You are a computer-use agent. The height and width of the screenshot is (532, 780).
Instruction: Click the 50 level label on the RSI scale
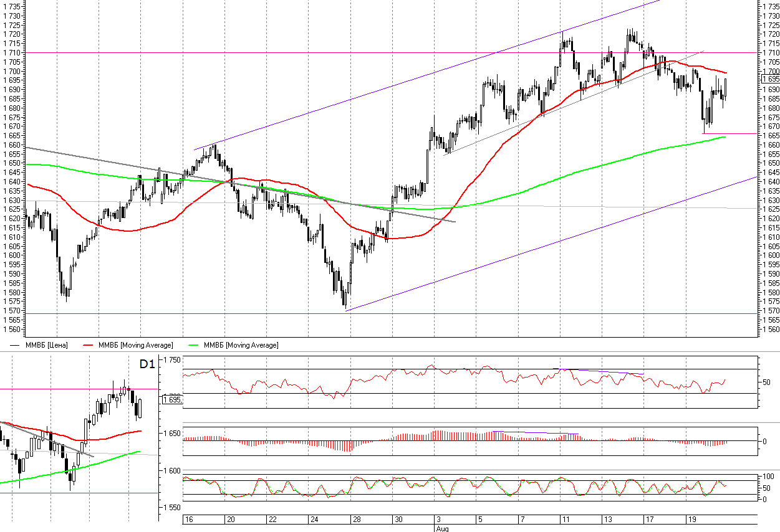coord(767,382)
